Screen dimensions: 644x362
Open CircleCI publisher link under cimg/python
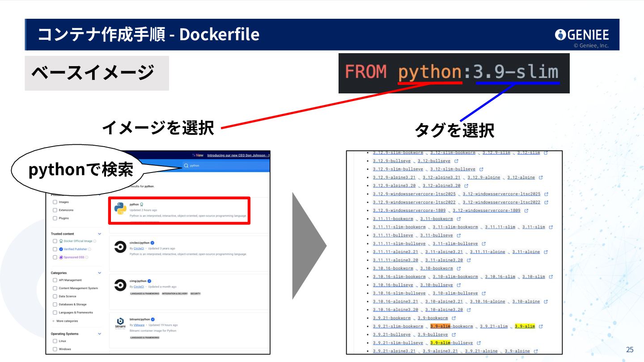coord(139,286)
